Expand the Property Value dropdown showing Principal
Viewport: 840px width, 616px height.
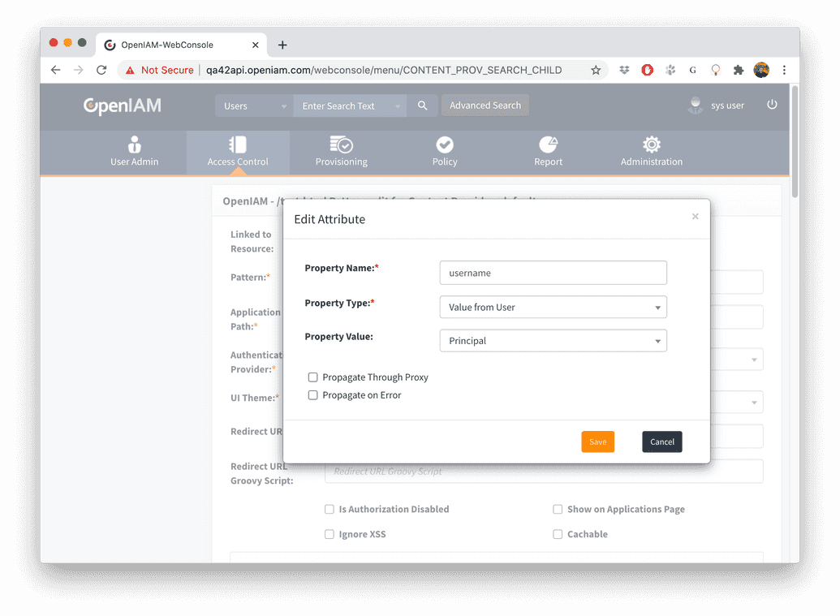[553, 340]
